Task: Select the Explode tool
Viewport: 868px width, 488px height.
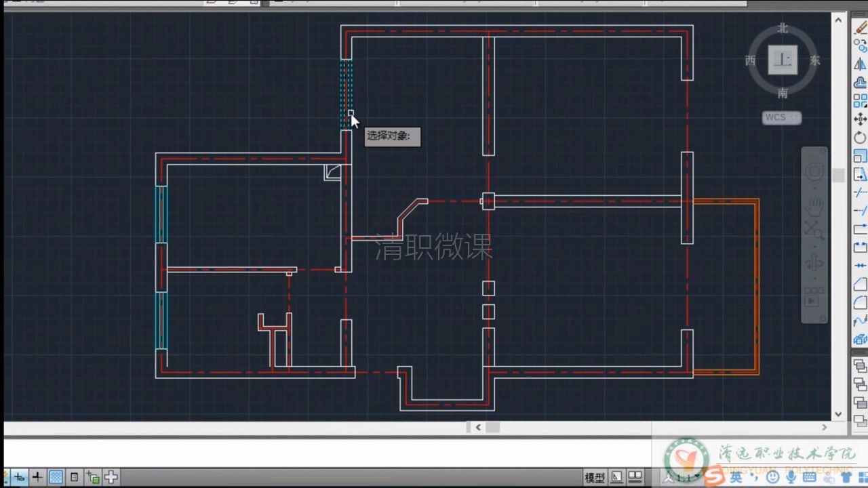Action: coord(861,339)
